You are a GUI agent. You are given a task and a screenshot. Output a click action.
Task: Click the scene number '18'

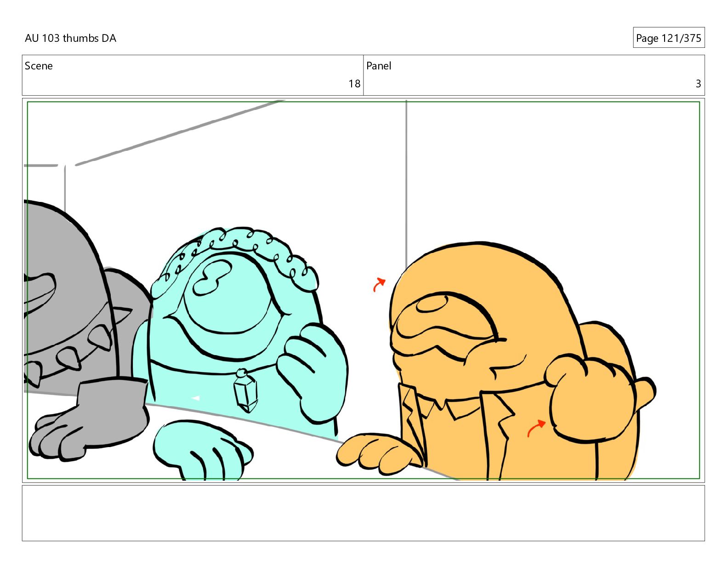[x=354, y=84]
